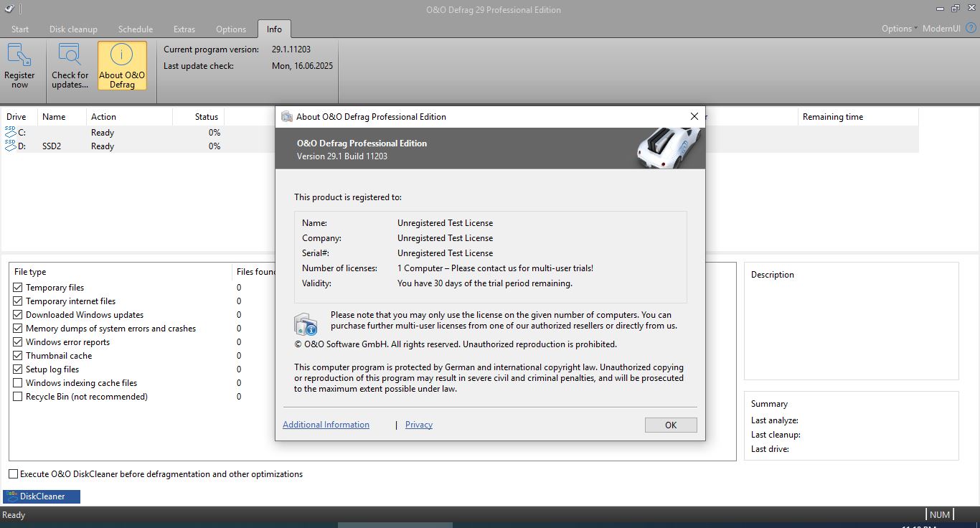Screen dimensions: 980x528
Task: Click OK in the About dialog
Action: click(671, 425)
